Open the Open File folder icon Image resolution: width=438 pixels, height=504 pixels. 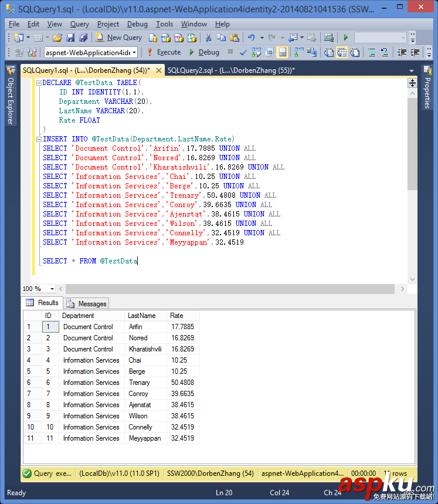pos(57,38)
